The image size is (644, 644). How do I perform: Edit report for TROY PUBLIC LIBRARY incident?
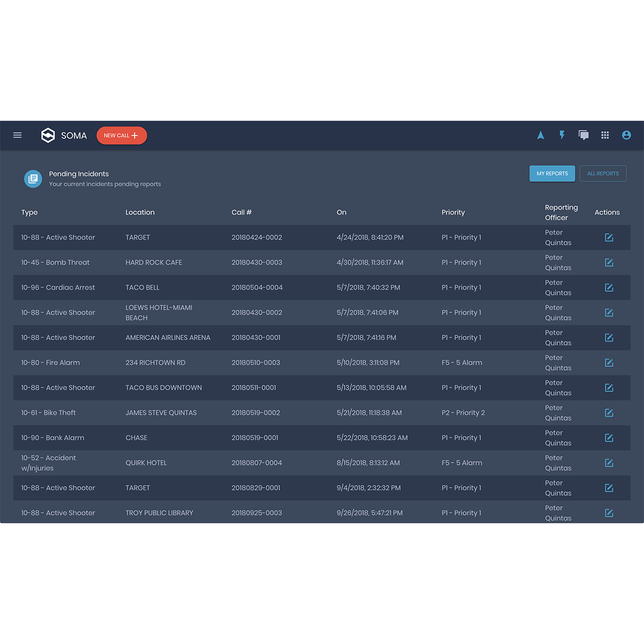[x=609, y=513]
